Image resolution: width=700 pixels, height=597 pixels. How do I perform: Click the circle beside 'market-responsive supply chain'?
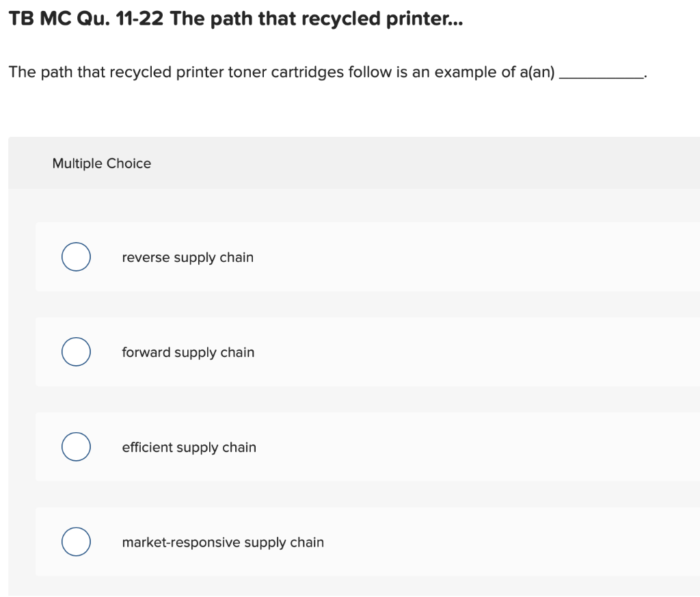click(75, 541)
